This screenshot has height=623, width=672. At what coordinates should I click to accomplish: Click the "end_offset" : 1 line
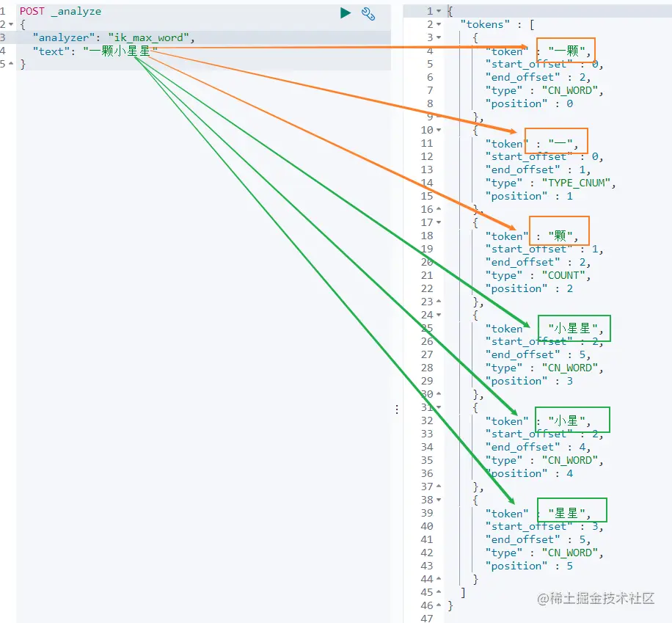click(x=538, y=170)
